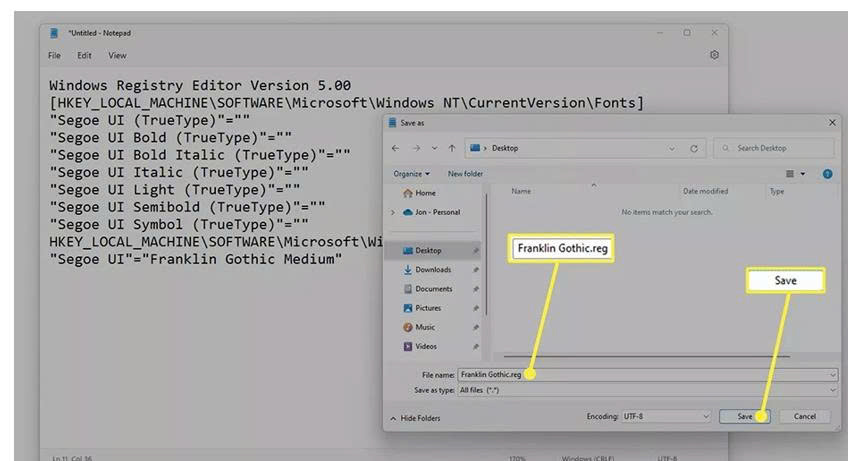Go up one folder level
848x461 pixels.
[452, 148]
